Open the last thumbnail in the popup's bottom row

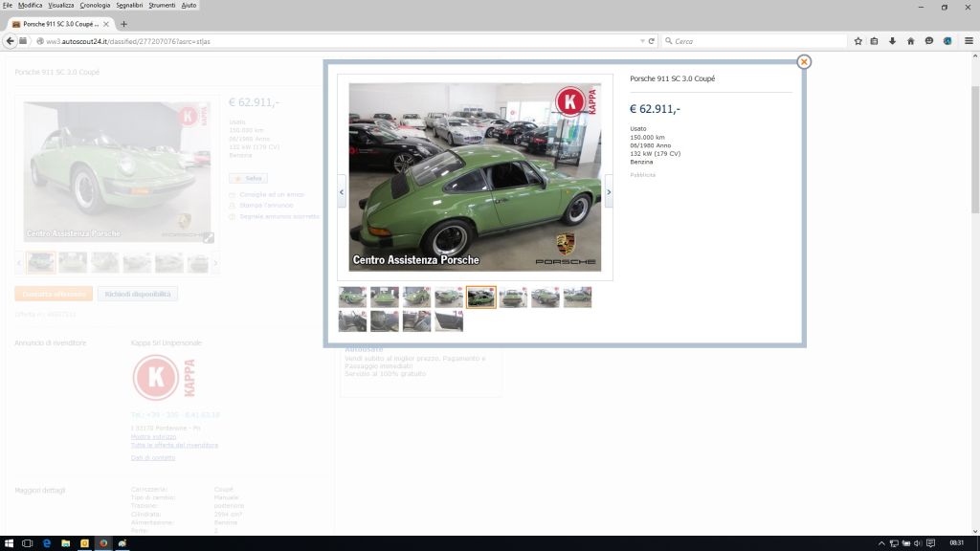point(449,321)
